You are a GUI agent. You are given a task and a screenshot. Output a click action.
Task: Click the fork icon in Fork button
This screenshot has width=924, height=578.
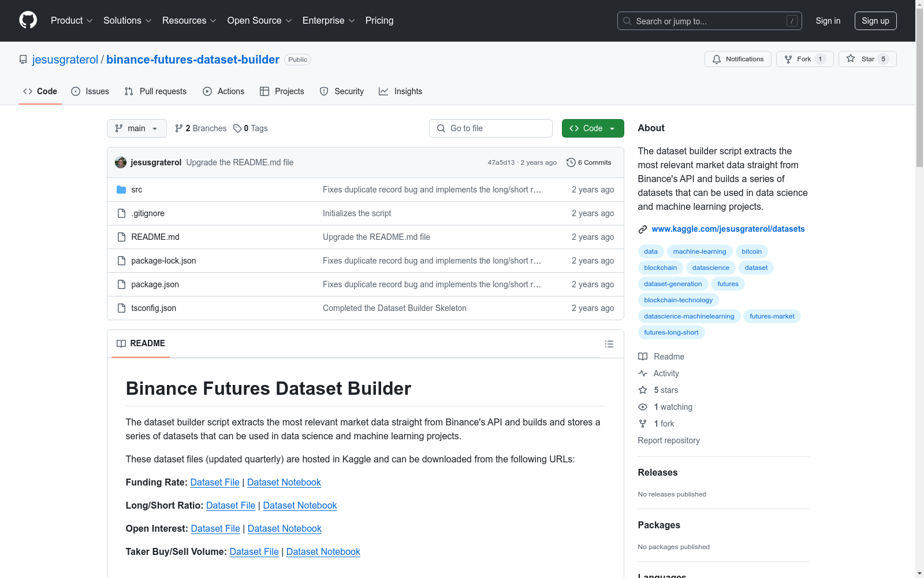pos(788,59)
